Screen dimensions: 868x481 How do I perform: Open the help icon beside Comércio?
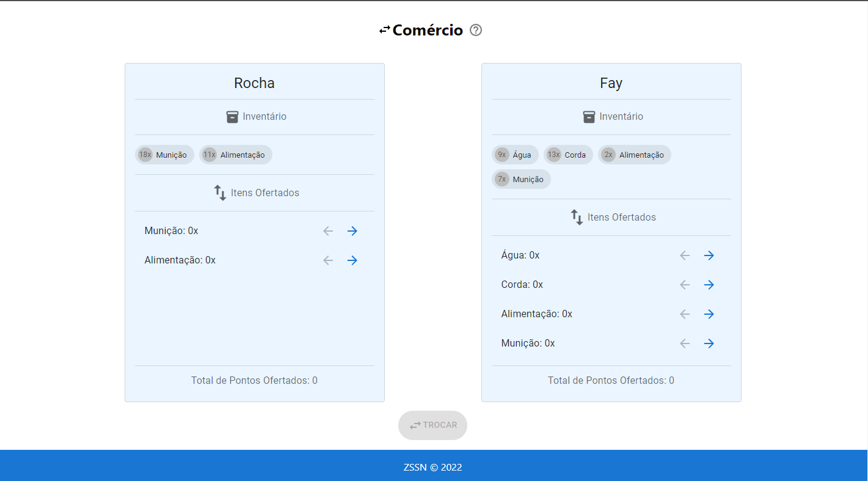476,30
